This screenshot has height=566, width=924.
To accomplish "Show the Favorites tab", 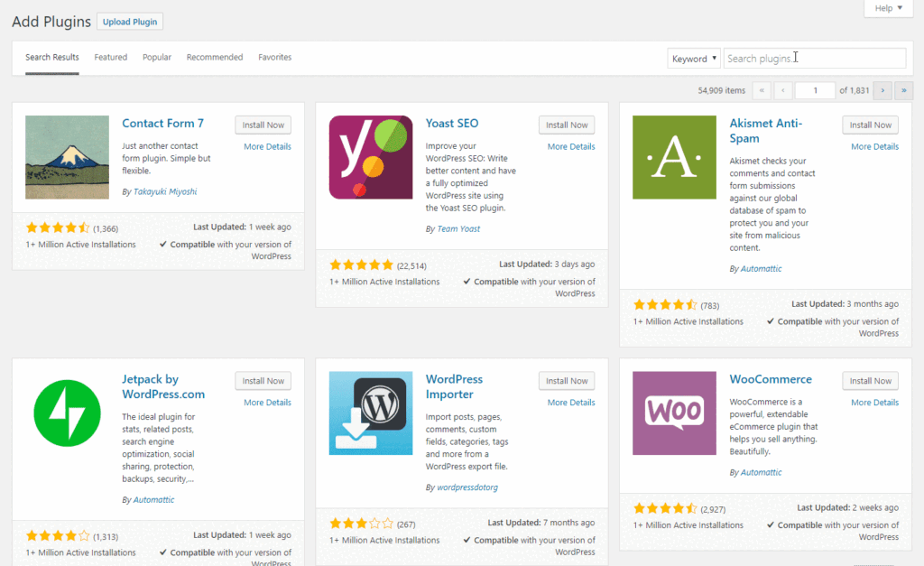I will click(x=275, y=58).
